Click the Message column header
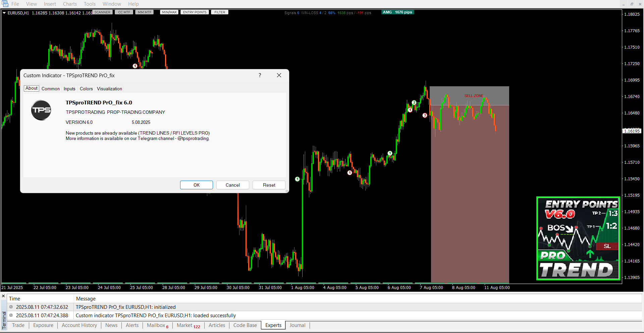Screen dimensions: 644x333 [358, 298]
